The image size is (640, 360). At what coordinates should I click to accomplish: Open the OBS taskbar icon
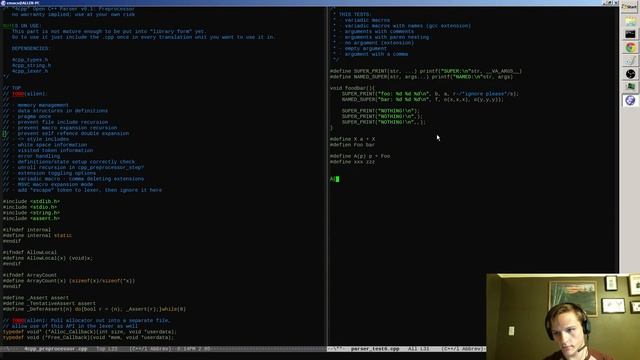630,74
